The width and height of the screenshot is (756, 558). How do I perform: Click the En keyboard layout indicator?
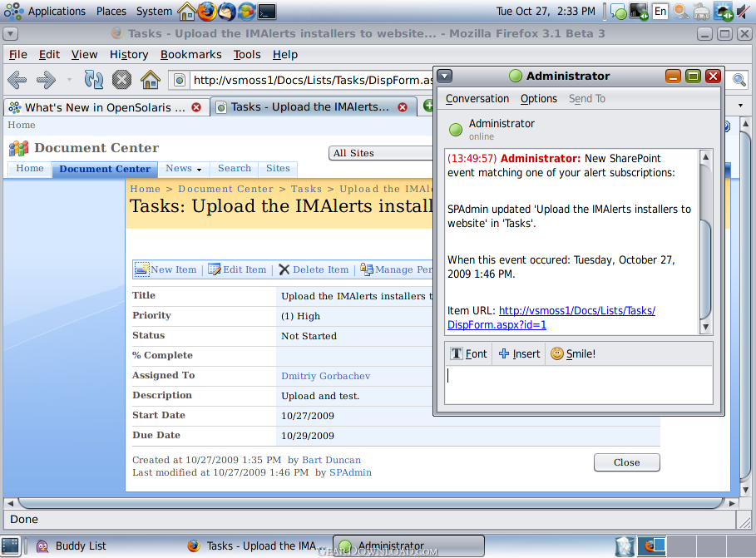click(660, 11)
